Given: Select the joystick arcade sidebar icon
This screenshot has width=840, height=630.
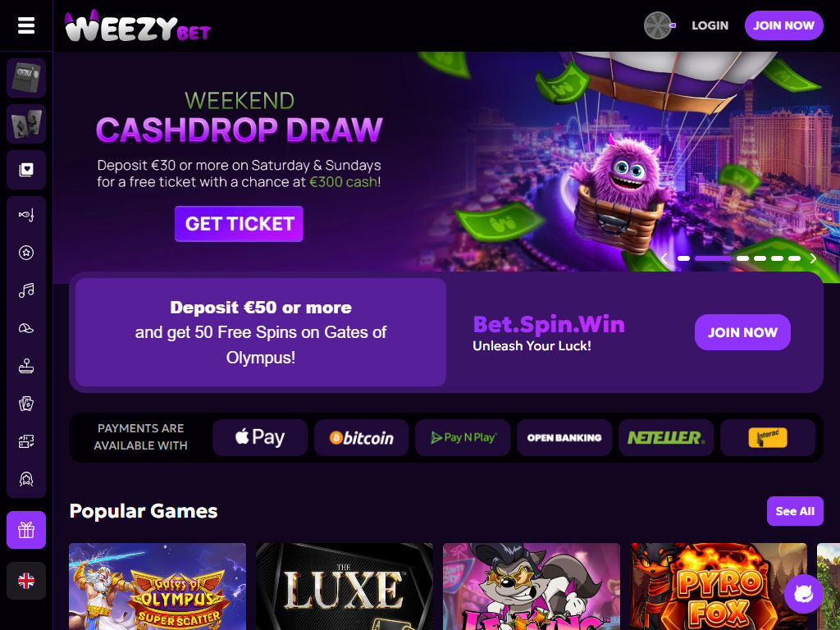Looking at the screenshot, I should (26, 366).
